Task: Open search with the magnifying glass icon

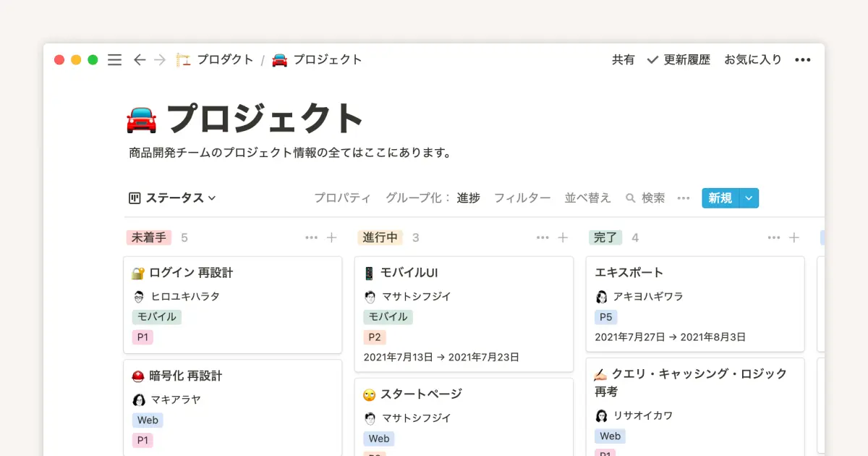Action: 631,198
